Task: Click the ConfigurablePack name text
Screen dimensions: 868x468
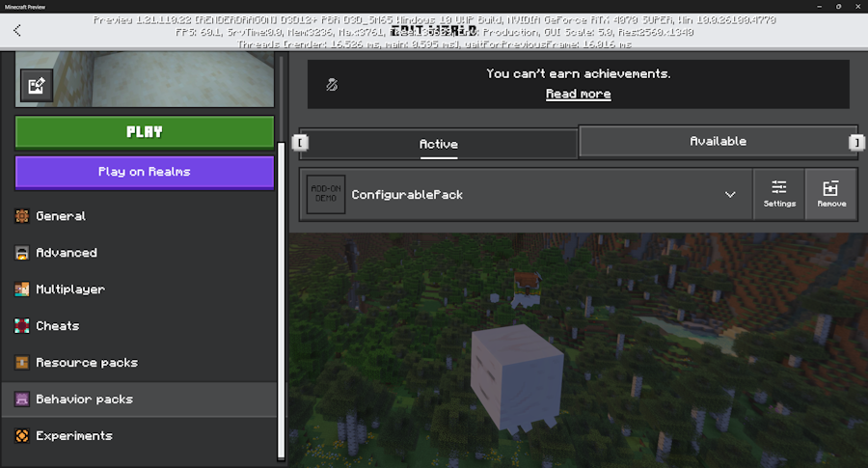Action: coord(407,195)
